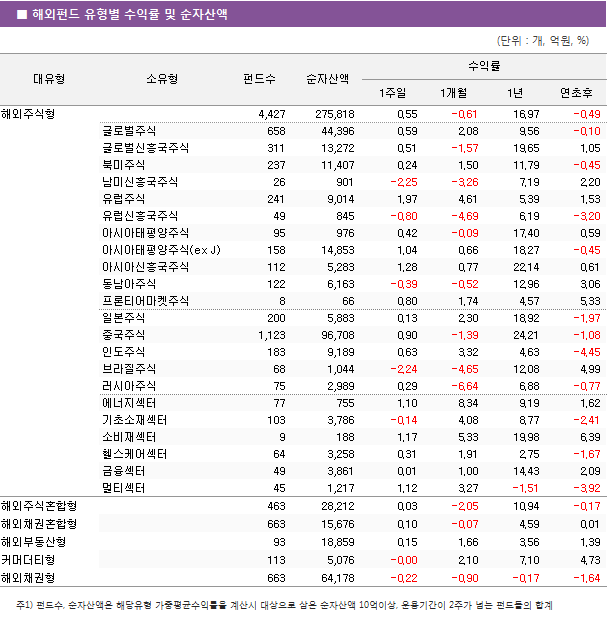The width and height of the screenshot is (615, 620).
Task: Select the 대유형 column header
Action: click(49, 79)
